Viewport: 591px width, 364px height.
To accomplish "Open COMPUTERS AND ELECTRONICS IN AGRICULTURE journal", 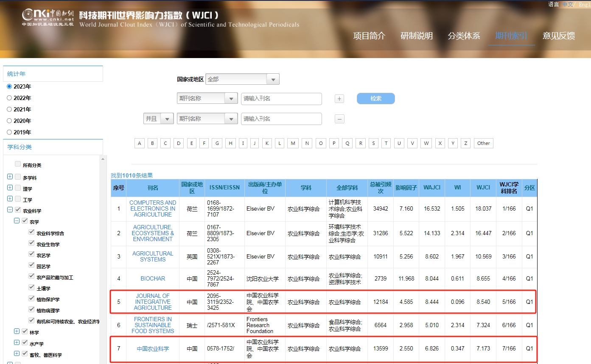I will click(x=153, y=208).
